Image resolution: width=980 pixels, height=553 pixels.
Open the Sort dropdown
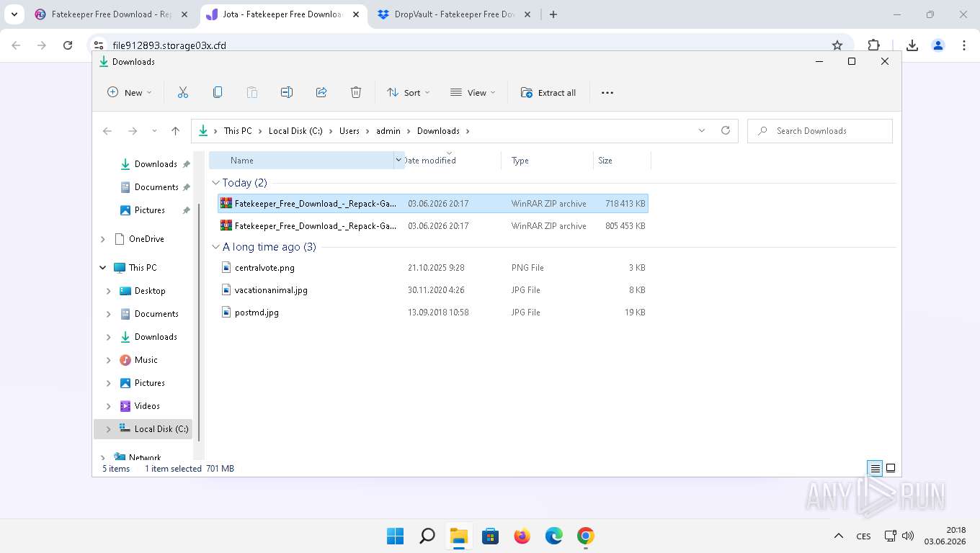pyautogui.click(x=409, y=92)
